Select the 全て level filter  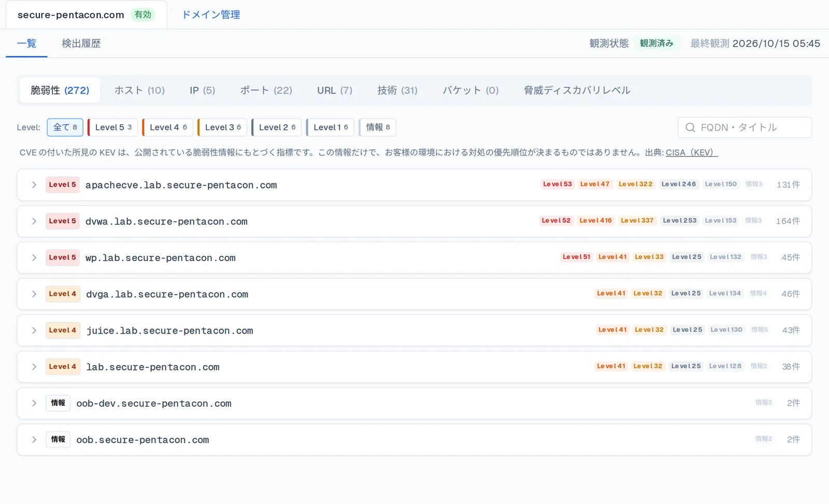pos(65,127)
